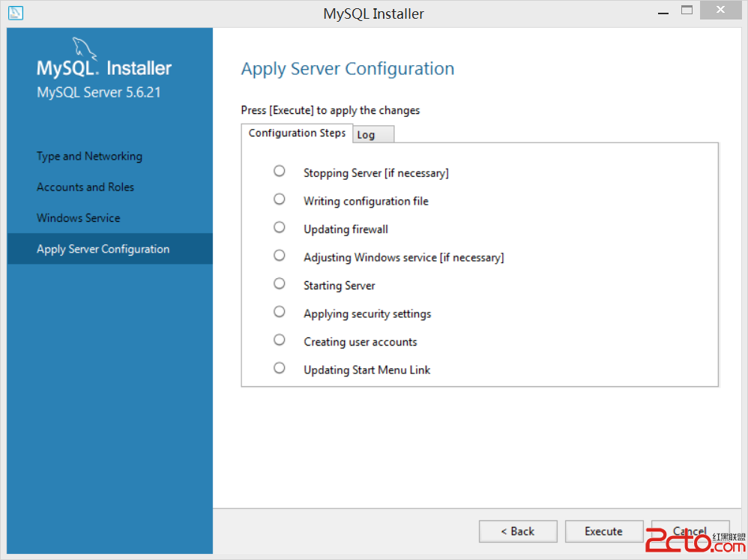Close the MySQL Installer window
The height and width of the screenshot is (560, 748).
(x=720, y=10)
